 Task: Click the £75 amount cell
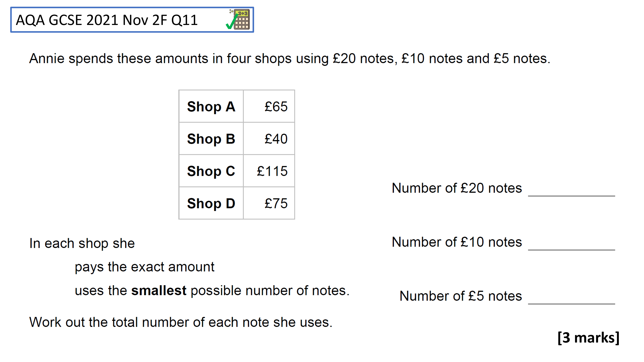[269, 203]
